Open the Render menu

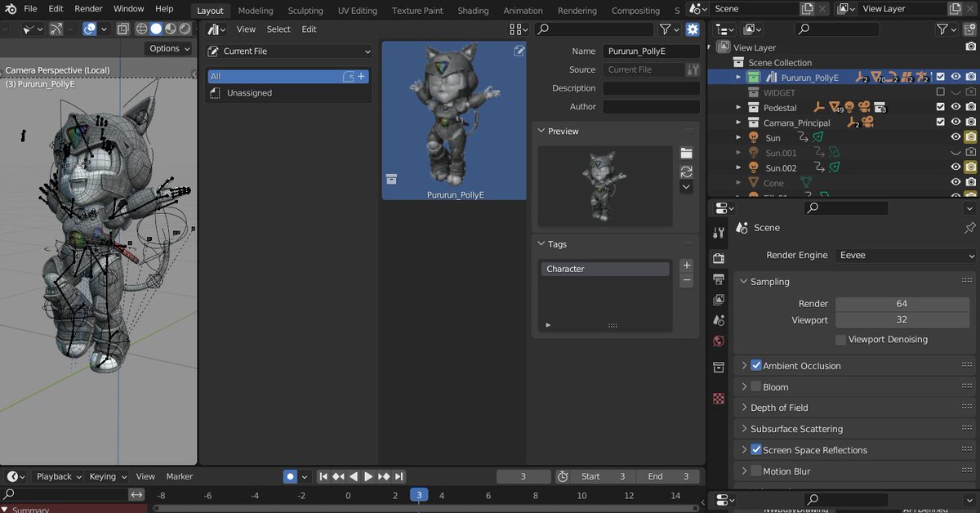click(88, 8)
